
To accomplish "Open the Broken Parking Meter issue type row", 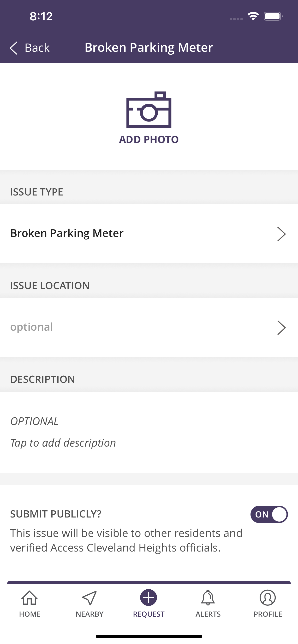I will 149,234.
